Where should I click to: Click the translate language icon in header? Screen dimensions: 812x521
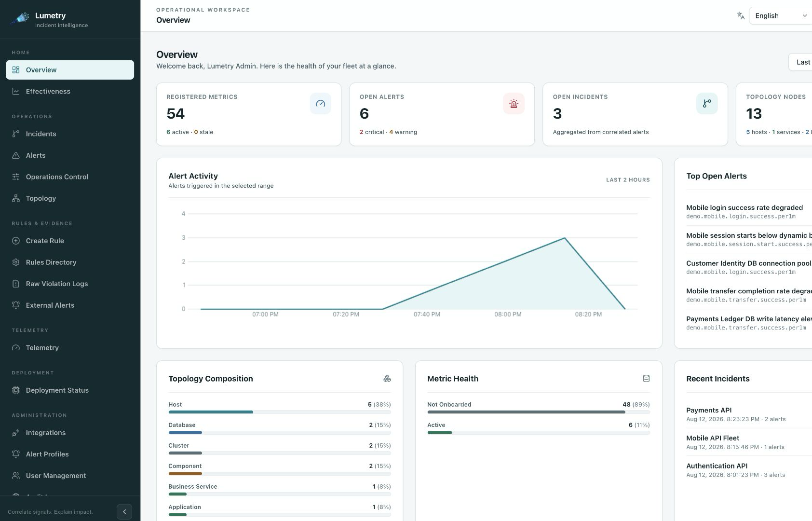pyautogui.click(x=741, y=15)
